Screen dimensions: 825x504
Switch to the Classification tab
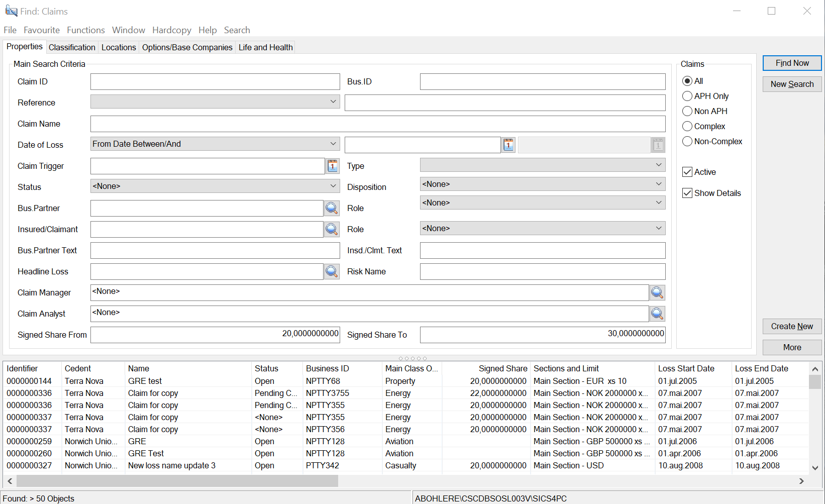pyautogui.click(x=72, y=47)
